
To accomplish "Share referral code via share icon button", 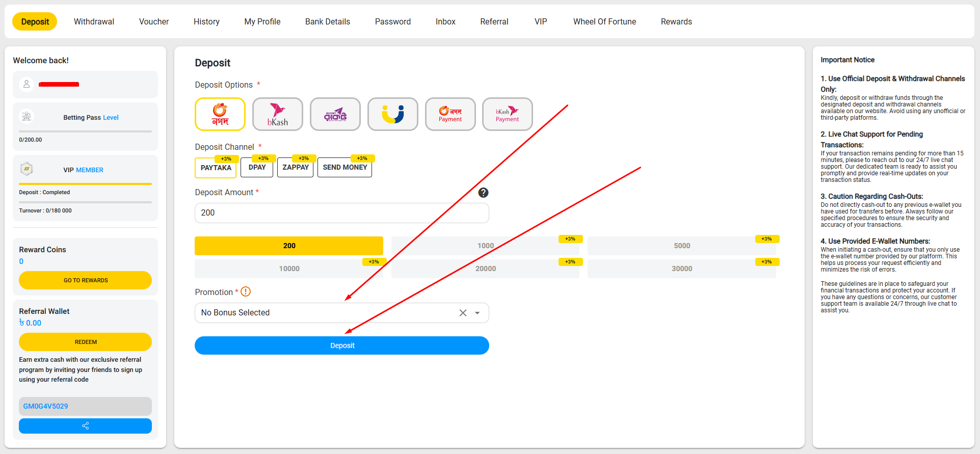I will pyautogui.click(x=86, y=426).
